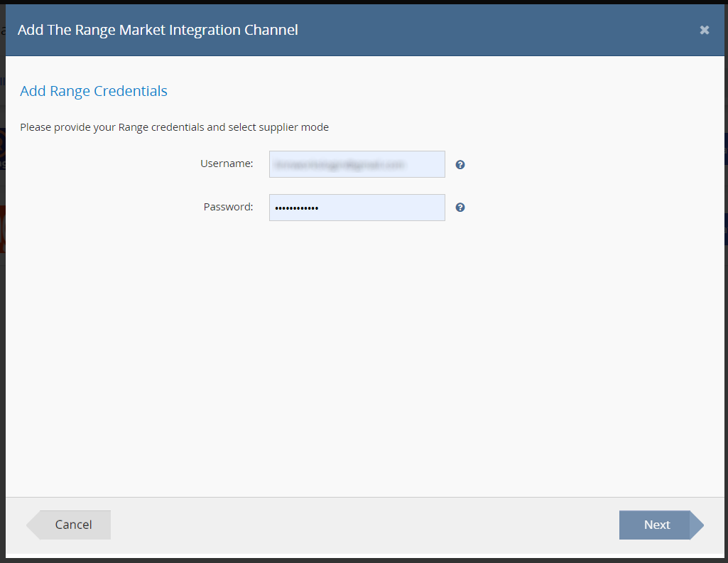Click the left arrow tip of Cancel
This screenshot has width=728, height=563.
click(32, 525)
